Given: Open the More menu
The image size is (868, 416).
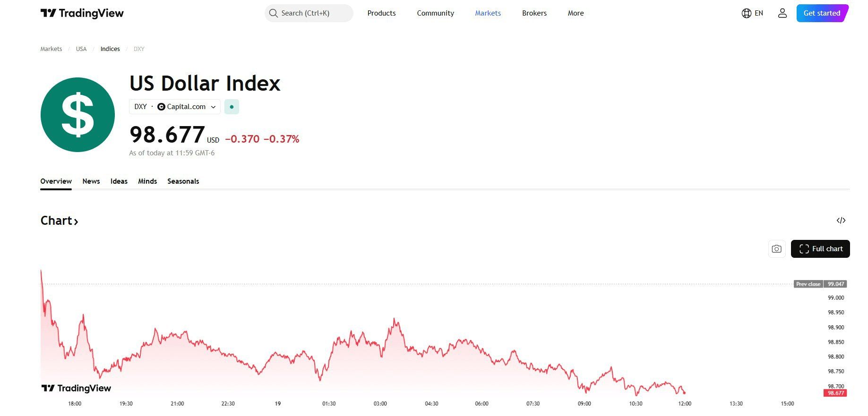Looking at the screenshot, I should point(576,13).
